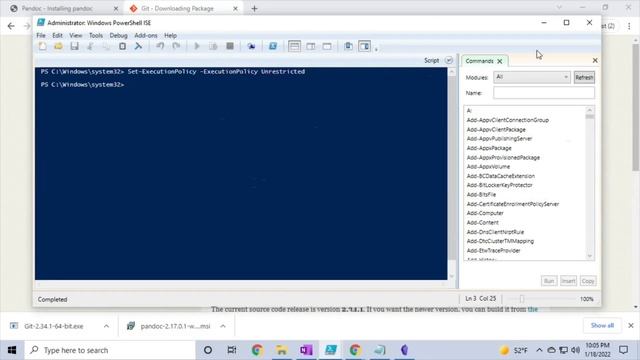
Task: Select Add-AppxVolume command
Action: point(488,167)
